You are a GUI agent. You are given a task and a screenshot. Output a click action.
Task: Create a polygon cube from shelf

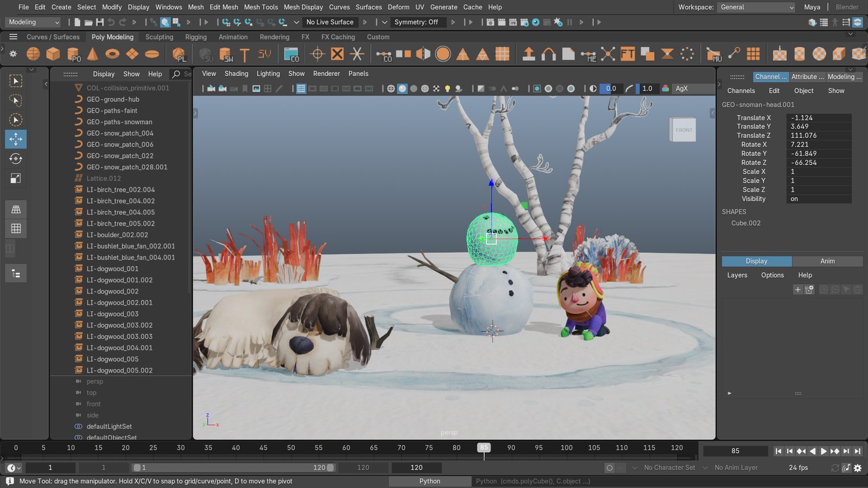[53, 54]
